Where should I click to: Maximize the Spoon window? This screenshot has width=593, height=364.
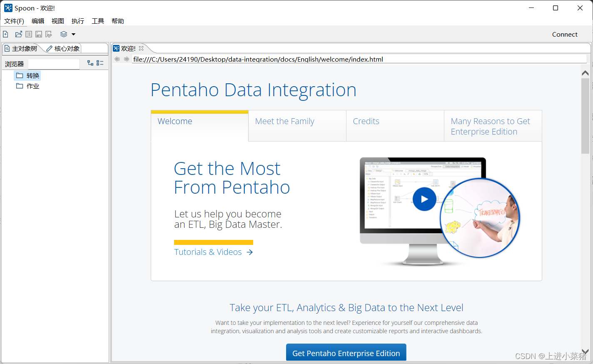tap(556, 8)
